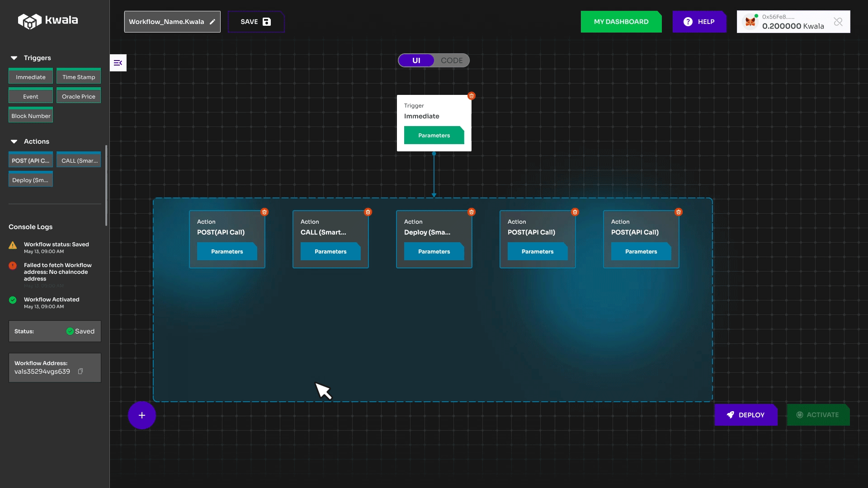Collapse the Triggers section
Image resolution: width=868 pixels, height=488 pixels.
coord(14,57)
